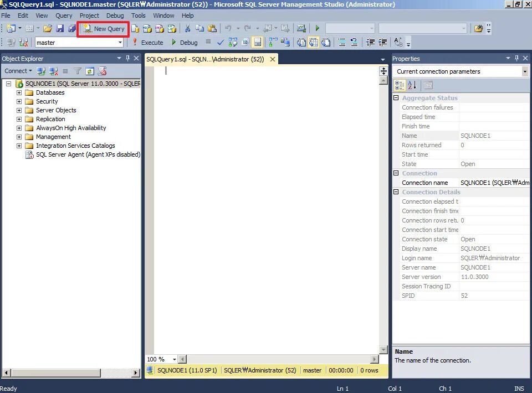Screen dimensions: 532x393
Task: Click the Paste clipboard icon
Action: tap(212, 28)
